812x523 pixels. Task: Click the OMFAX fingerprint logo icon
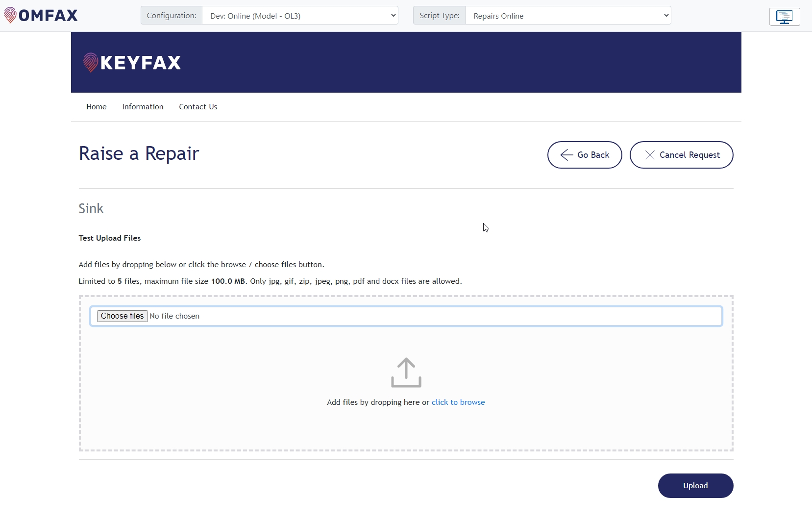10,15
